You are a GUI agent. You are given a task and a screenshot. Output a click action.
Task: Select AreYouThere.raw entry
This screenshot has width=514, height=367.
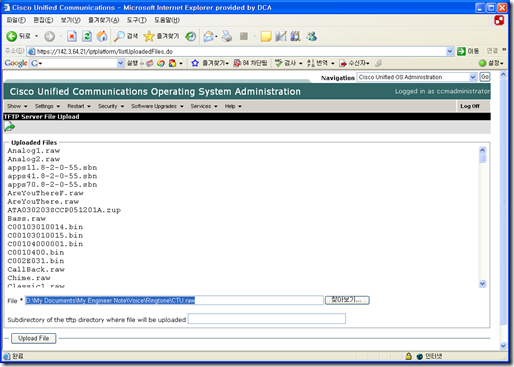(43, 202)
